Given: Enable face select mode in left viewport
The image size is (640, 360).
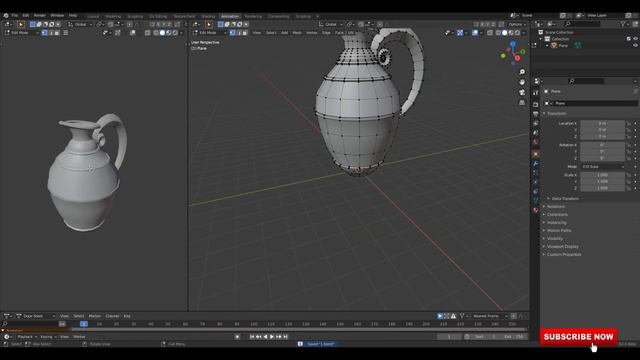Looking at the screenshot, I should tap(57, 33).
